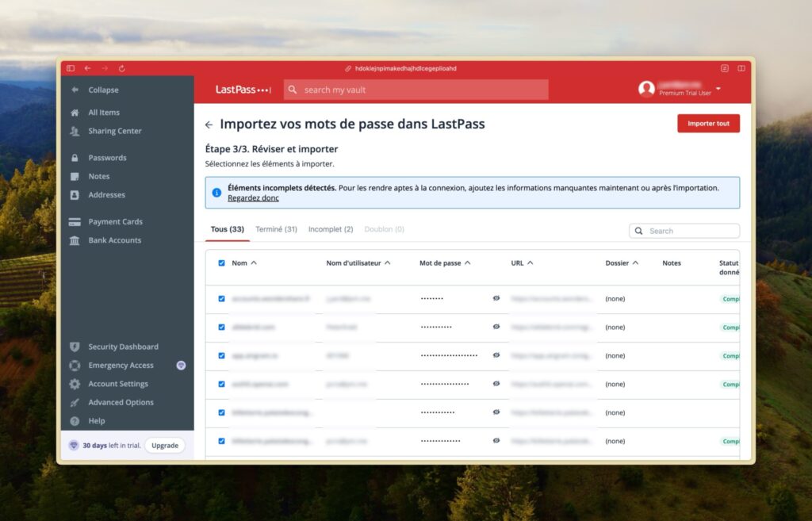Click the LastPass logo
Viewport: 812px width, 521px height.
tap(243, 90)
